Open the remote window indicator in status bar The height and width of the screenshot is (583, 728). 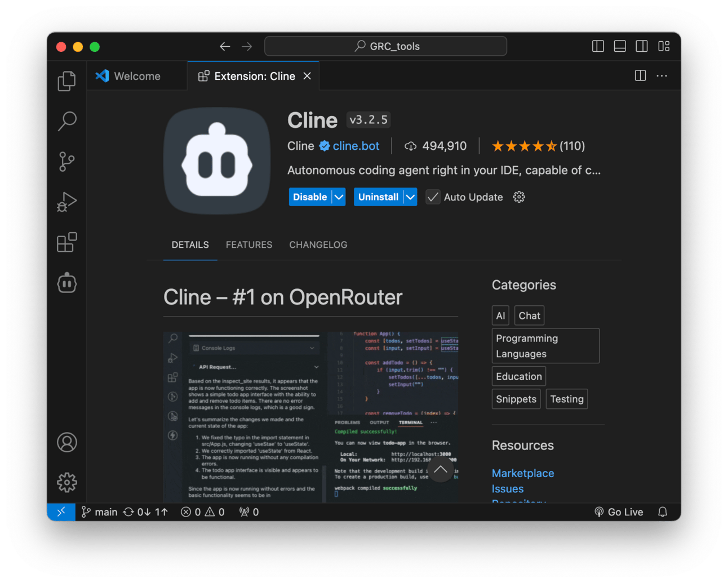point(61,511)
